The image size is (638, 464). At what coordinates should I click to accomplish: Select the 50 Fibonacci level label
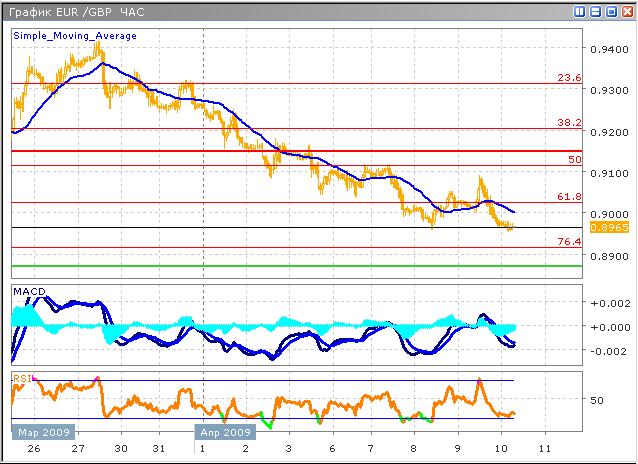[574, 159]
